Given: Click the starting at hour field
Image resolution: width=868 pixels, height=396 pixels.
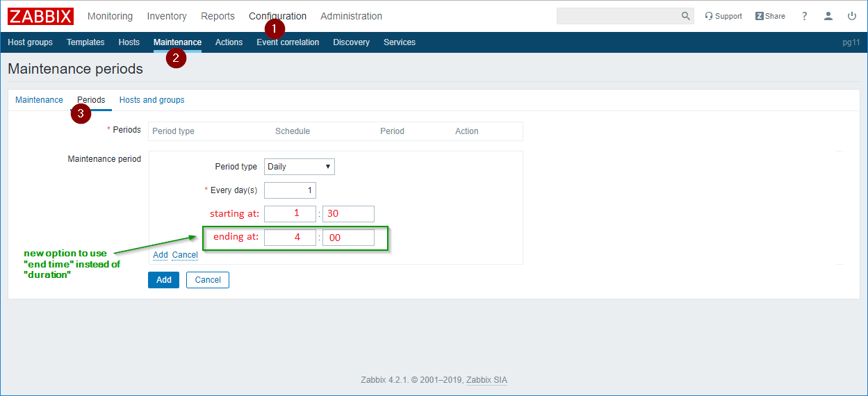Looking at the screenshot, I should point(290,214).
